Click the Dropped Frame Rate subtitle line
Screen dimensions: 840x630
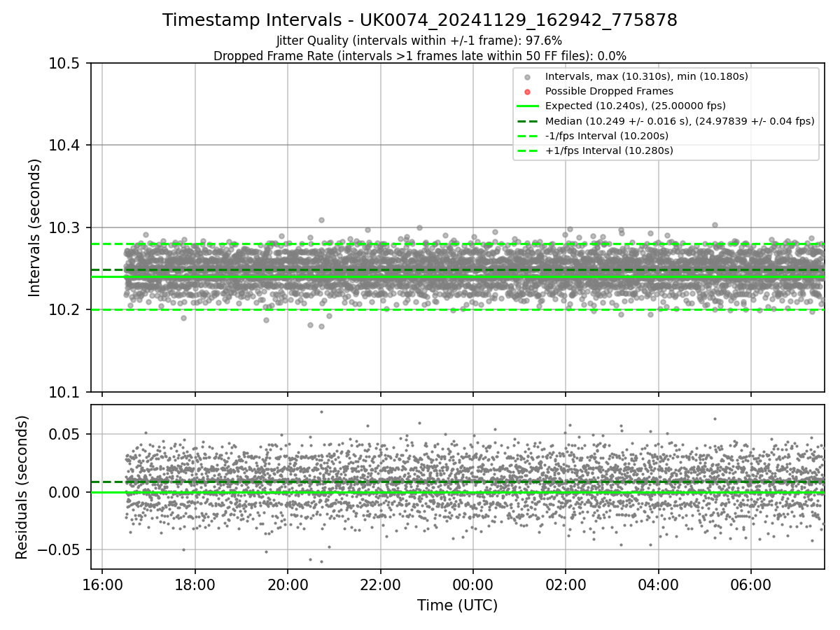tap(419, 55)
